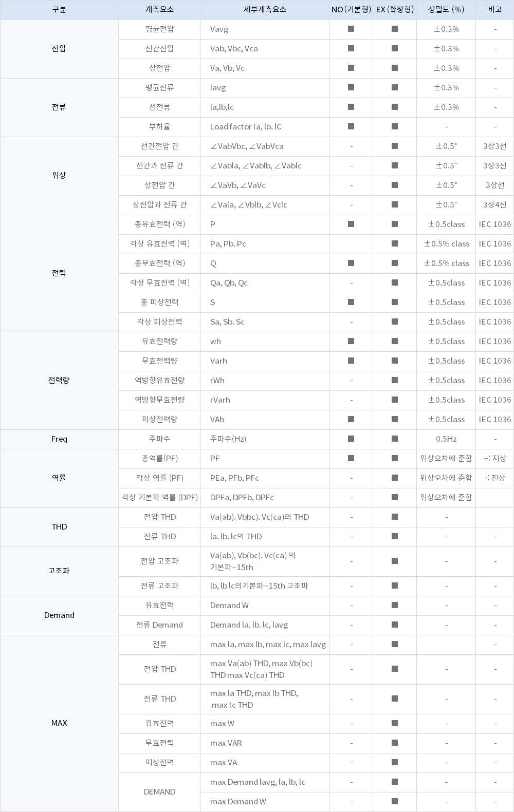Click the EX (확장형) column header
Image resolution: width=514 pixels, height=812 pixels.
click(x=395, y=10)
